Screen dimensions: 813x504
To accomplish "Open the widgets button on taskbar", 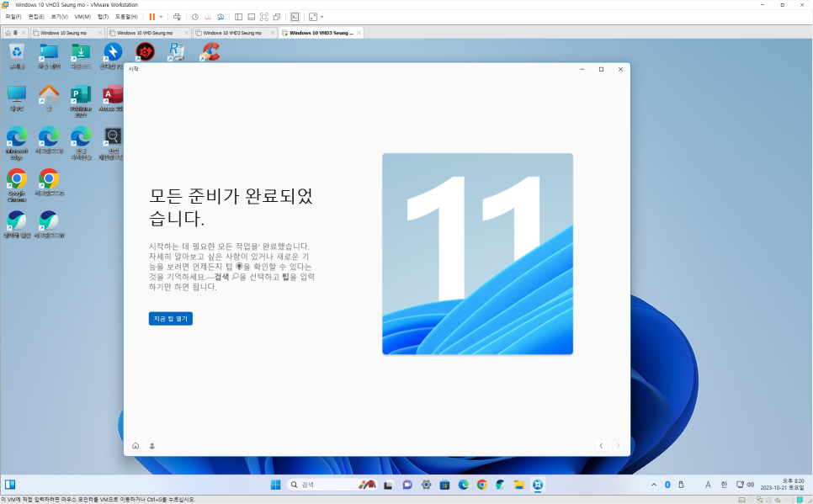I will (10, 485).
